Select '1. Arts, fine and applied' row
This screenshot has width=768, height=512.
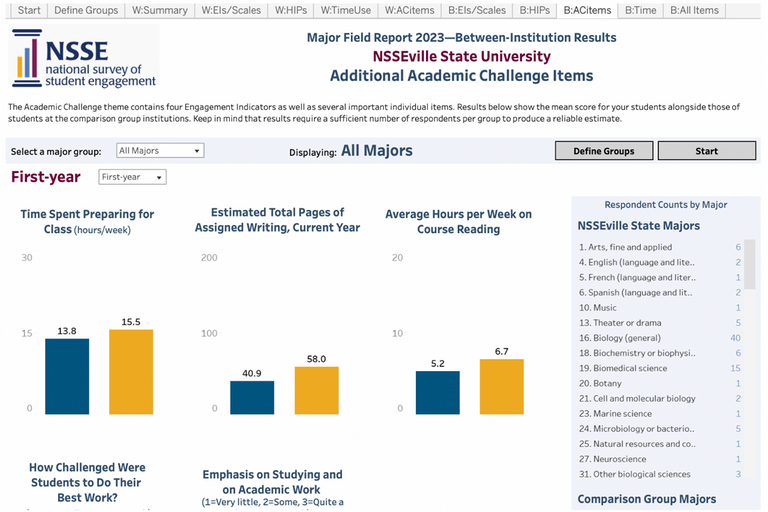659,247
